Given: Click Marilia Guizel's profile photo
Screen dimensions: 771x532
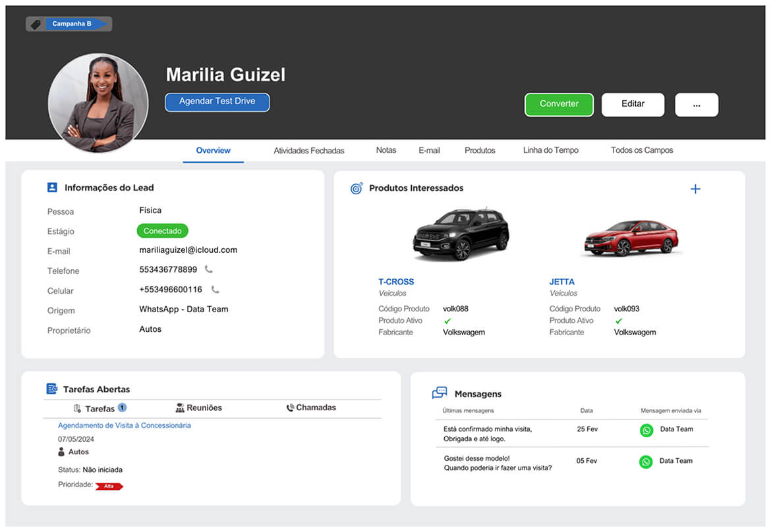Looking at the screenshot, I should [98, 103].
